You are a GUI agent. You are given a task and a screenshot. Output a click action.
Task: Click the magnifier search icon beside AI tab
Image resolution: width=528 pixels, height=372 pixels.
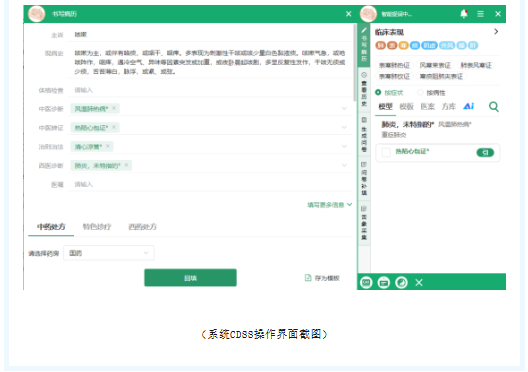(x=494, y=107)
